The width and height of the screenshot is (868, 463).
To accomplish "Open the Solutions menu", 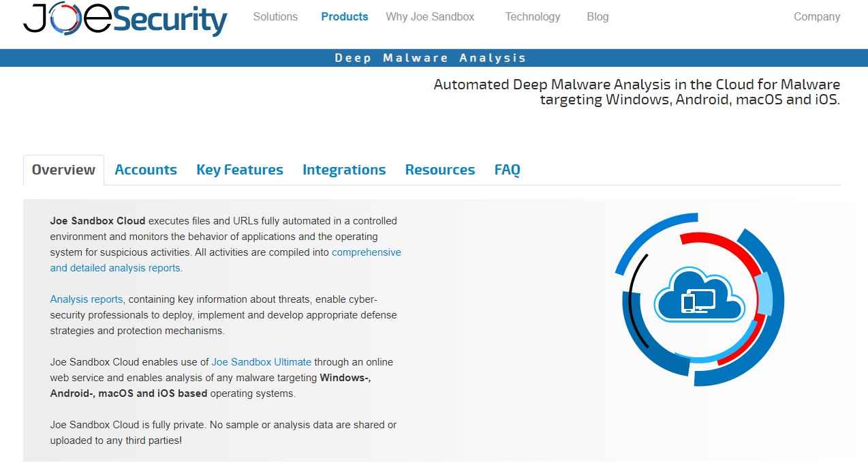I will pyautogui.click(x=275, y=16).
